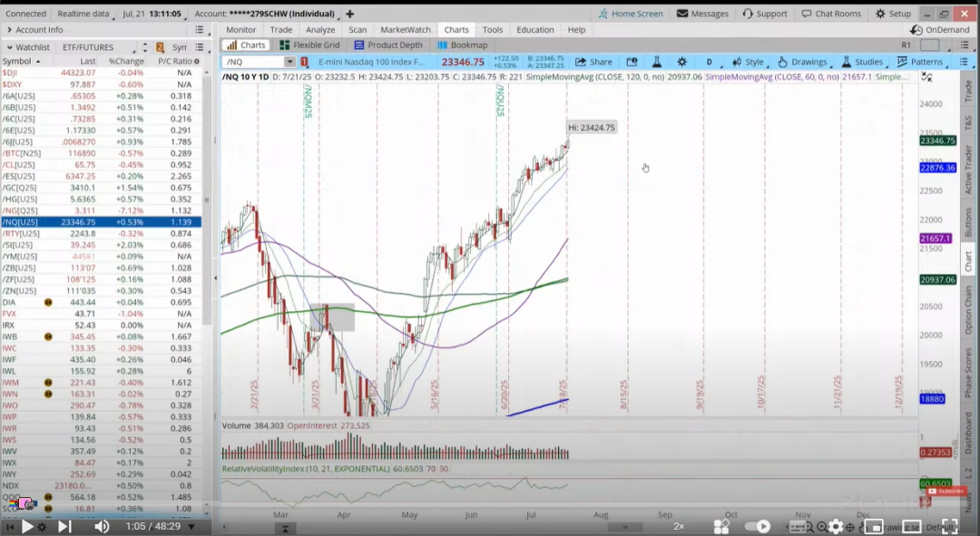Share the /NQ chart
This screenshot has height=536, width=980.
[x=593, y=62]
